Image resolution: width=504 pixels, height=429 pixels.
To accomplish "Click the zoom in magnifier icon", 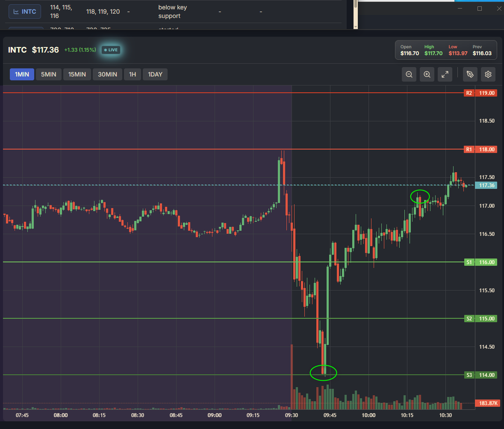I will 427,74.
